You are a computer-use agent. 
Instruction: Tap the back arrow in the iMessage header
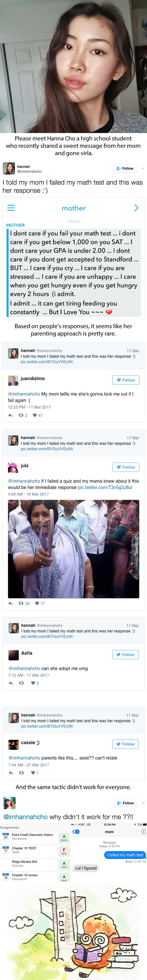tap(76, 832)
